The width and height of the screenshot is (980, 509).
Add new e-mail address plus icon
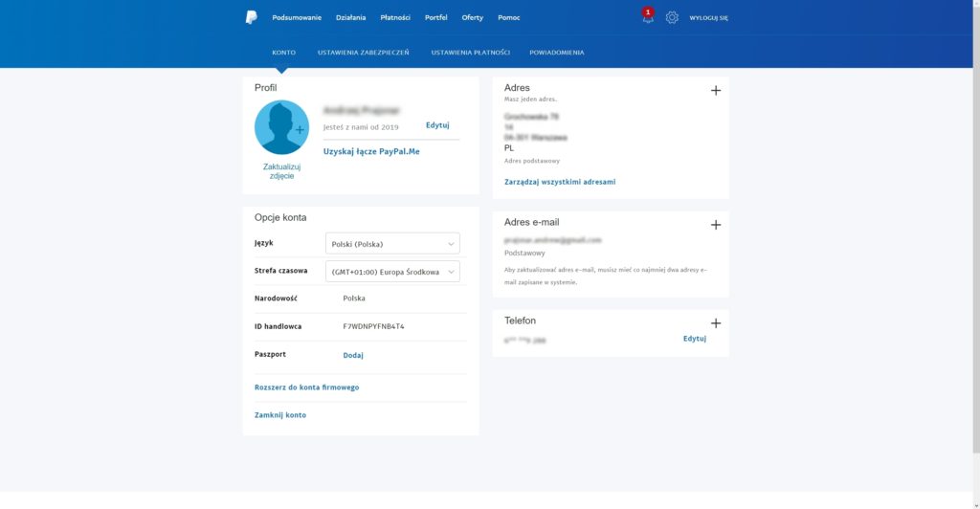(716, 225)
